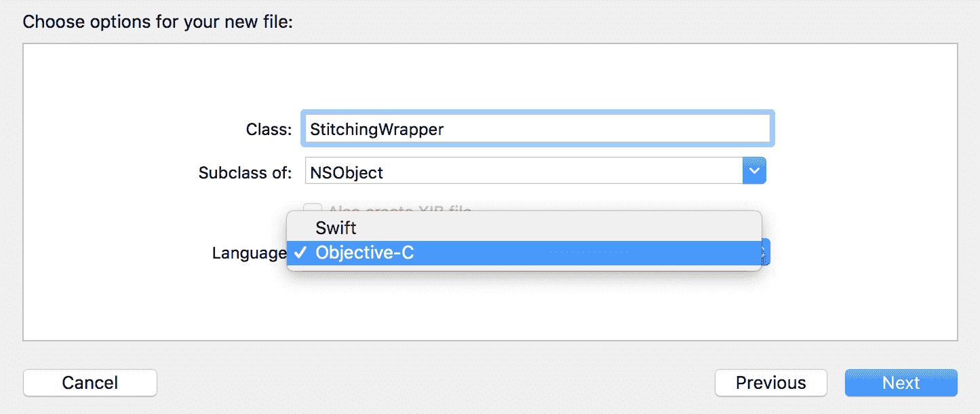Click the checkmark beside Objective-C
This screenshot has height=414, width=980.
[300, 253]
